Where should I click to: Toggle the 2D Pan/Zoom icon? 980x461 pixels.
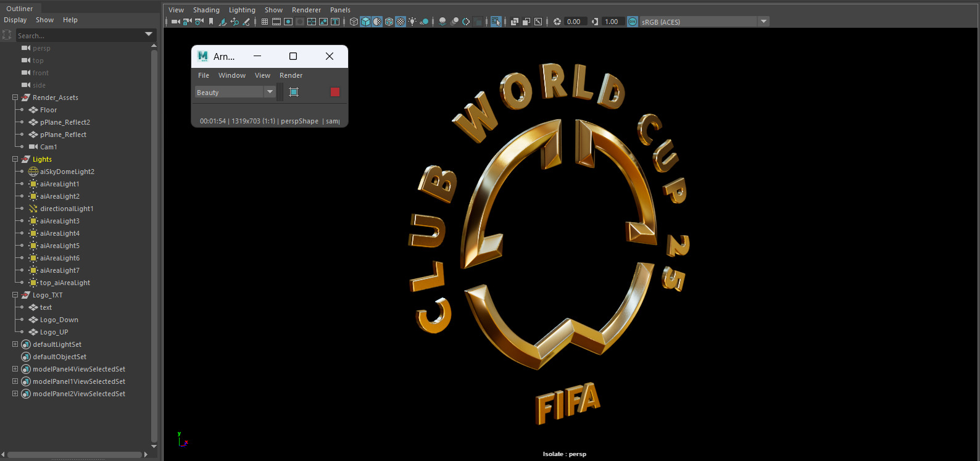(235, 22)
